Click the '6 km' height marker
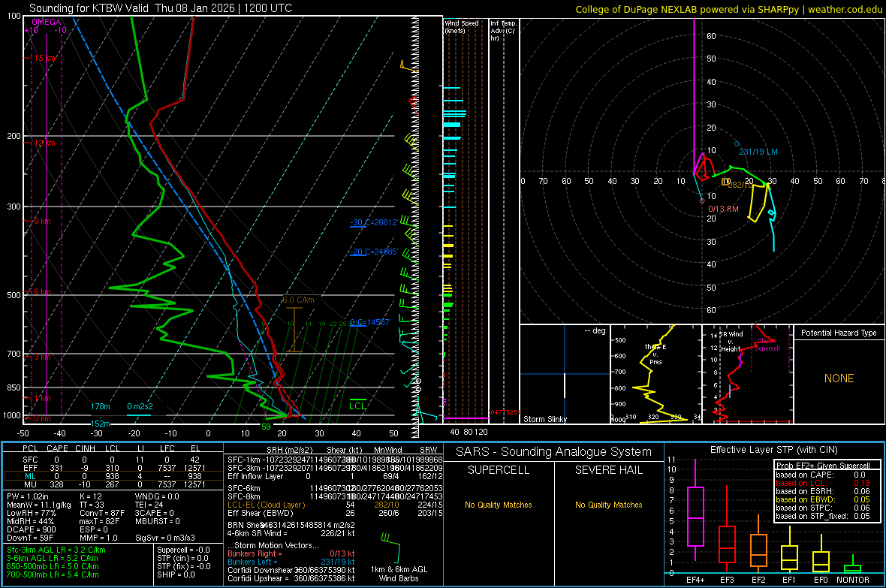 click(x=42, y=291)
